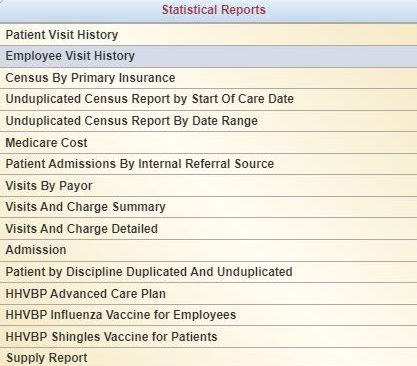Open Patient Admissions By Internal Referral Source
Image resolution: width=417 pixels, height=366 pixels.
pos(208,164)
